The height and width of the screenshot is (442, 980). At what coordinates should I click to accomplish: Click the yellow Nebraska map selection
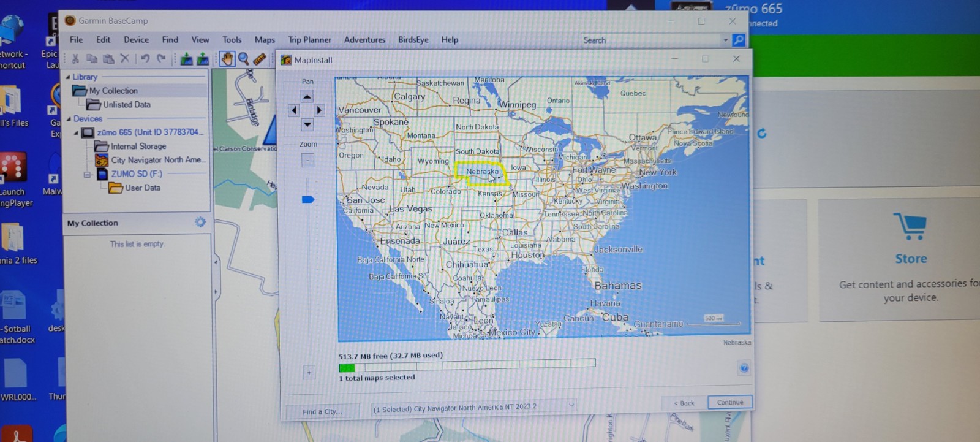tap(481, 174)
